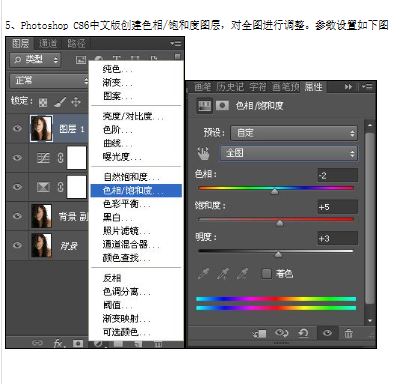
Task: Choose 照片滤镜 menu entry
Action: pos(136,231)
